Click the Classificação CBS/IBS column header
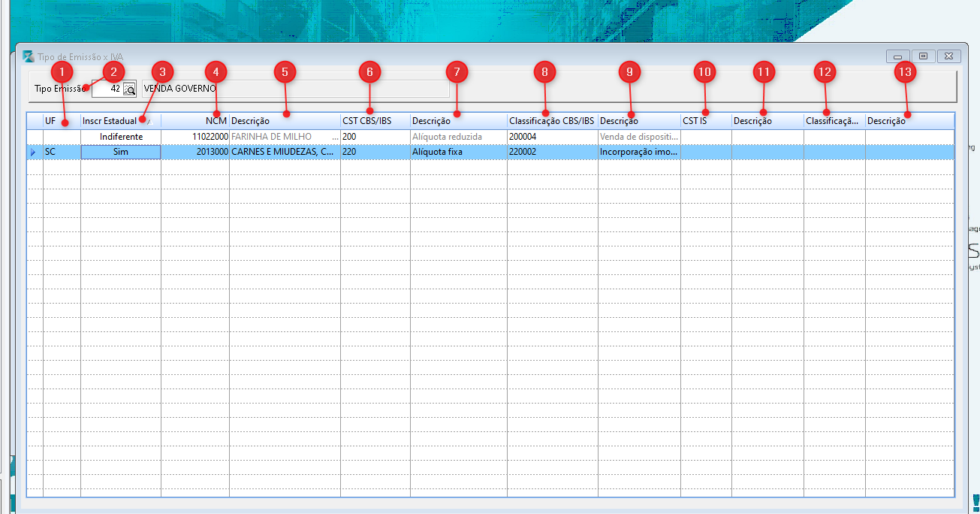The image size is (980, 514). click(553, 121)
